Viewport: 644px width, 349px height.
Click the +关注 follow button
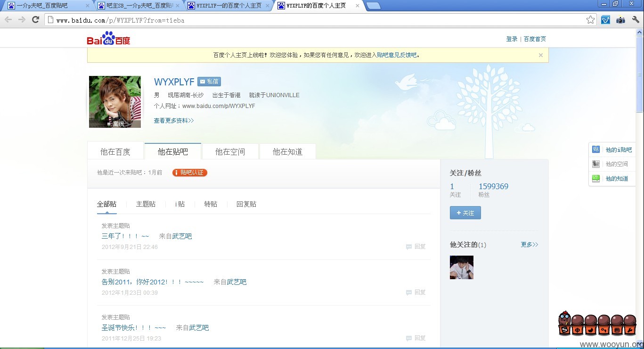[x=465, y=213]
